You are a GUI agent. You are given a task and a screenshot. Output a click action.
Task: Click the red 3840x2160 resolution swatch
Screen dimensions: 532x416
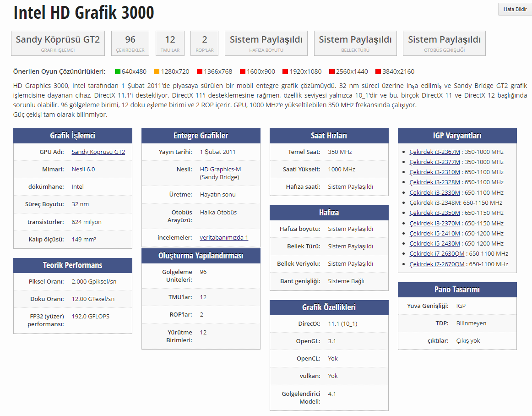tap(378, 71)
